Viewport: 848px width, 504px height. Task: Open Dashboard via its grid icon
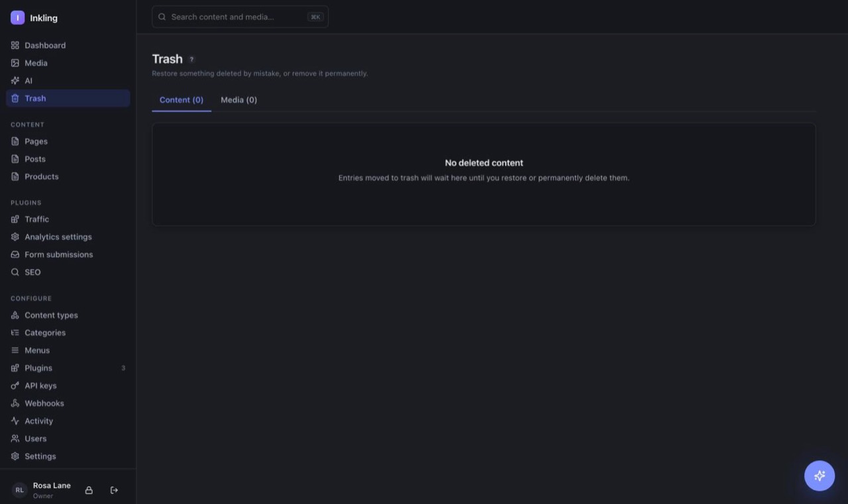coord(15,45)
